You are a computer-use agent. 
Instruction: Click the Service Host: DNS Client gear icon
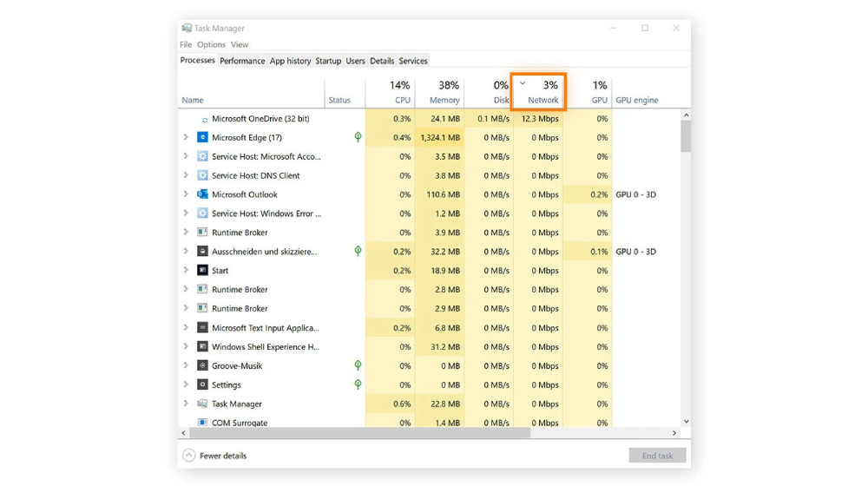coord(202,175)
